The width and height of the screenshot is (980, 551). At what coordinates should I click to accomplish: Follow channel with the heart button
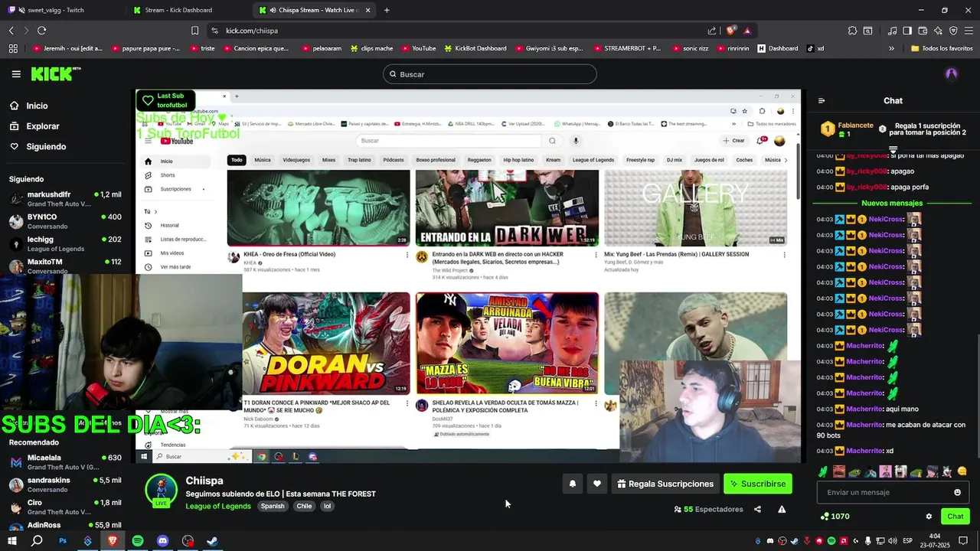[597, 484]
